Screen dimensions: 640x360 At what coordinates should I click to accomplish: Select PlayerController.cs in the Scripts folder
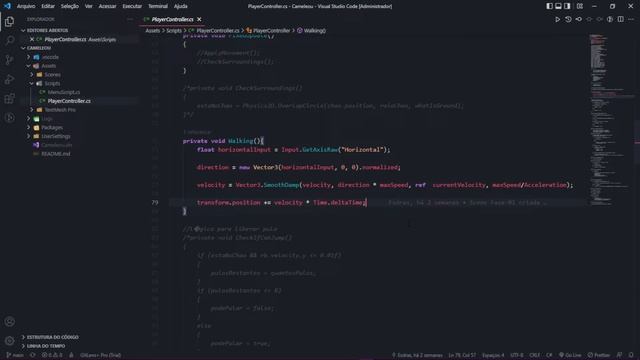69,101
